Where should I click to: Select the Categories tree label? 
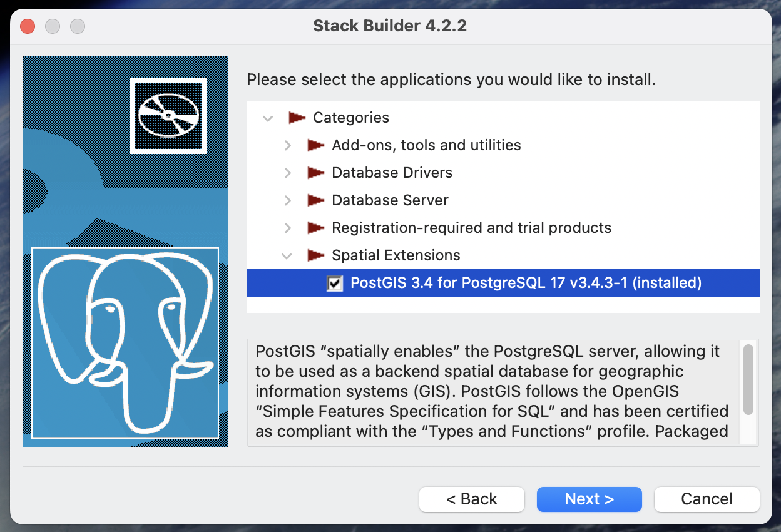click(x=351, y=118)
